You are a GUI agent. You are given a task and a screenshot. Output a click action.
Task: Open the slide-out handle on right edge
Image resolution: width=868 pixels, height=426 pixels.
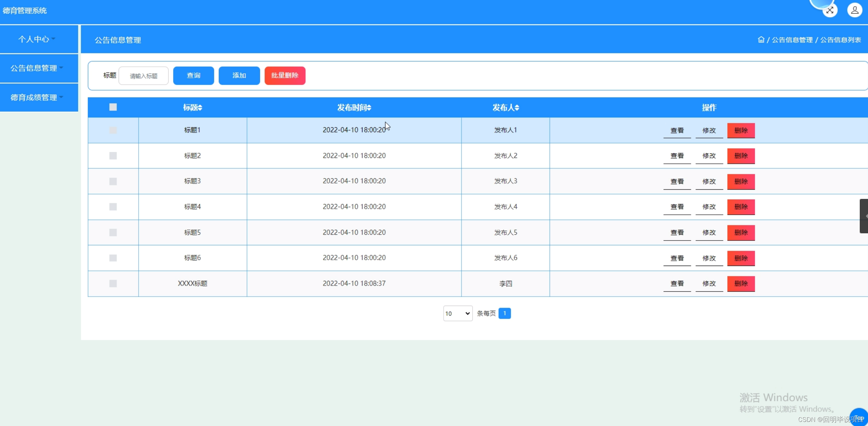click(864, 216)
